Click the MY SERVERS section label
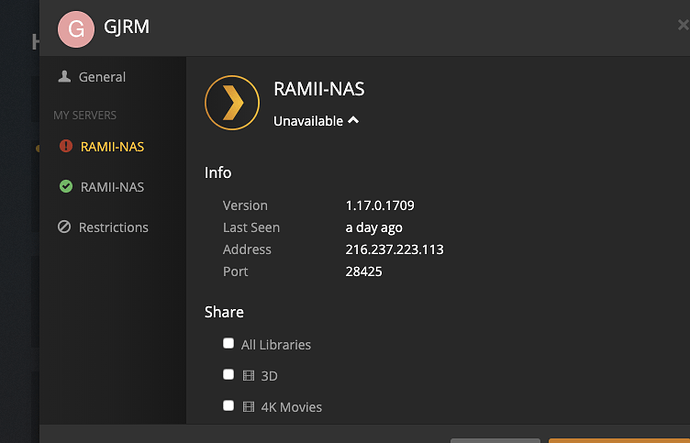Image resolution: width=690 pixels, height=443 pixels. click(85, 115)
